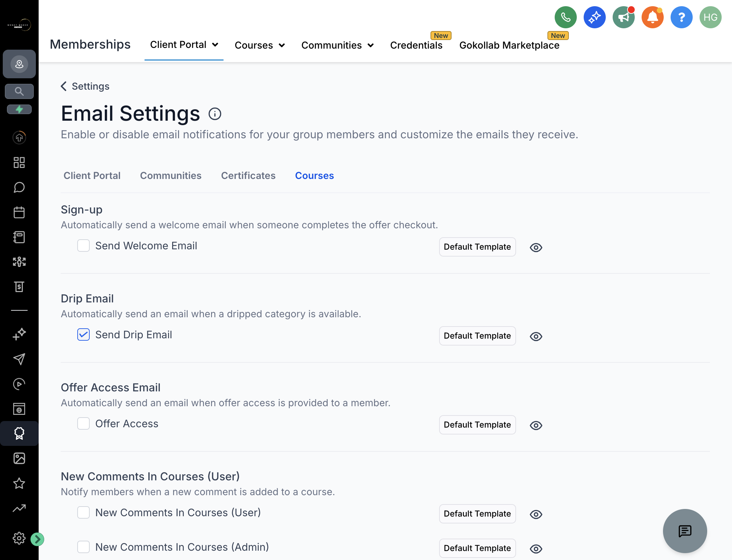The width and height of the screenshot is (732, 560).
Task: Switch to the Communities email tab
Action: tap(171, 176)
